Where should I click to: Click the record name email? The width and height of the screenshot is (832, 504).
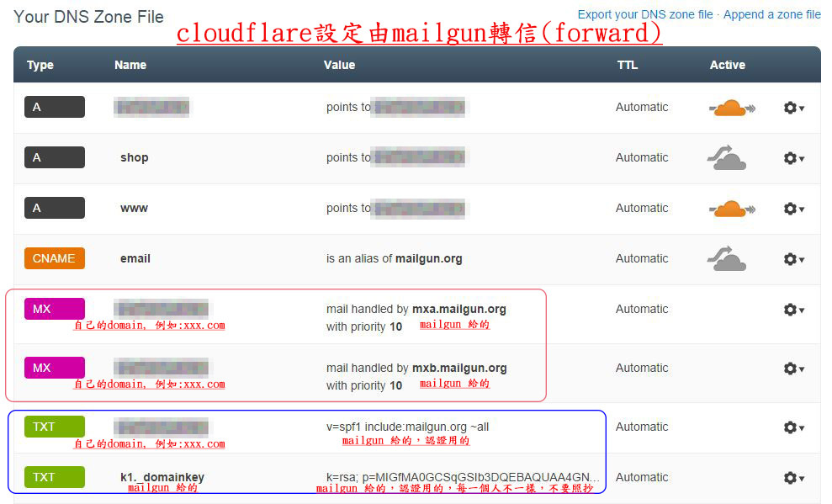click(135, 258)
